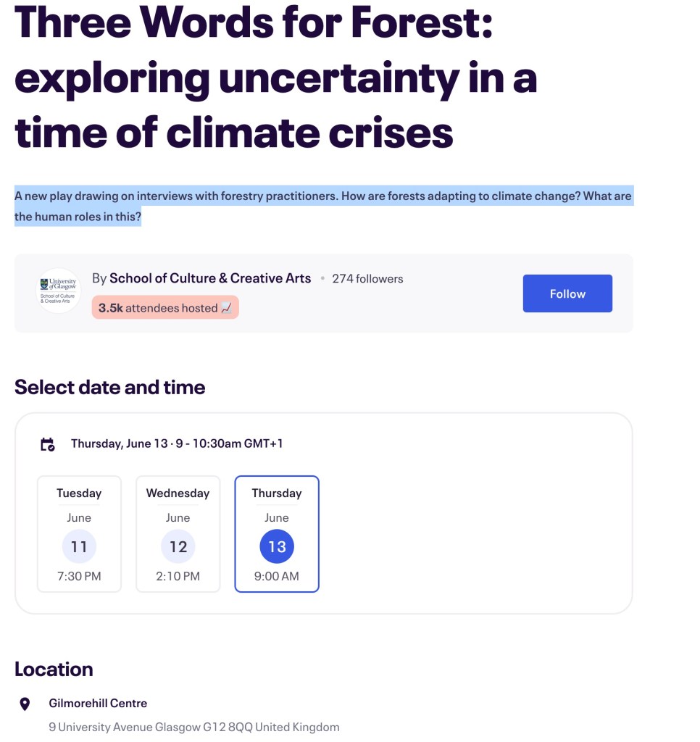Click the dark blue 13 date circle
This screenshot has width=700, height=742.
(277, 546)
